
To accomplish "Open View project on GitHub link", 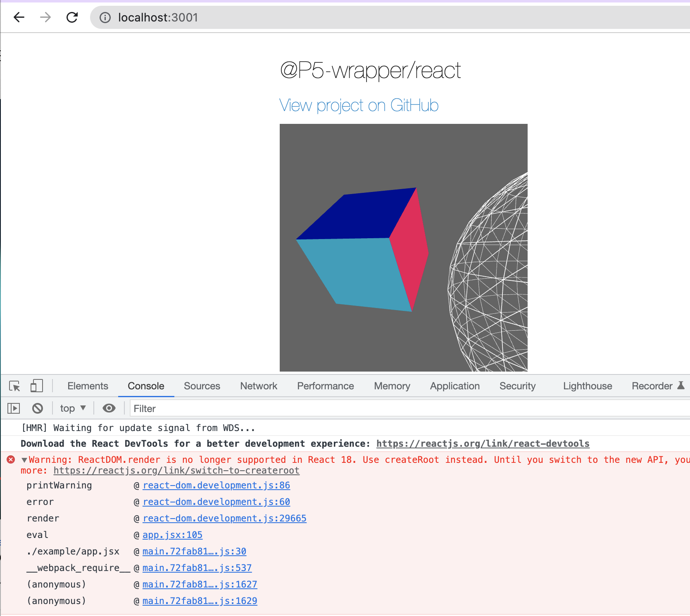I will (359, 106).
